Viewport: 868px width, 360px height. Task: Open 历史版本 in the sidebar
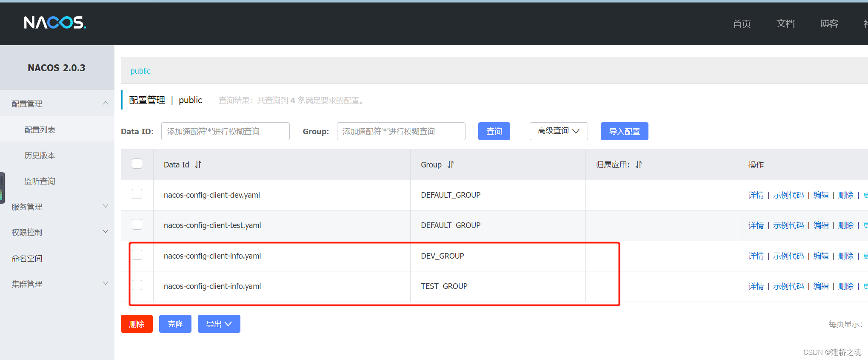tap(40, 156)
